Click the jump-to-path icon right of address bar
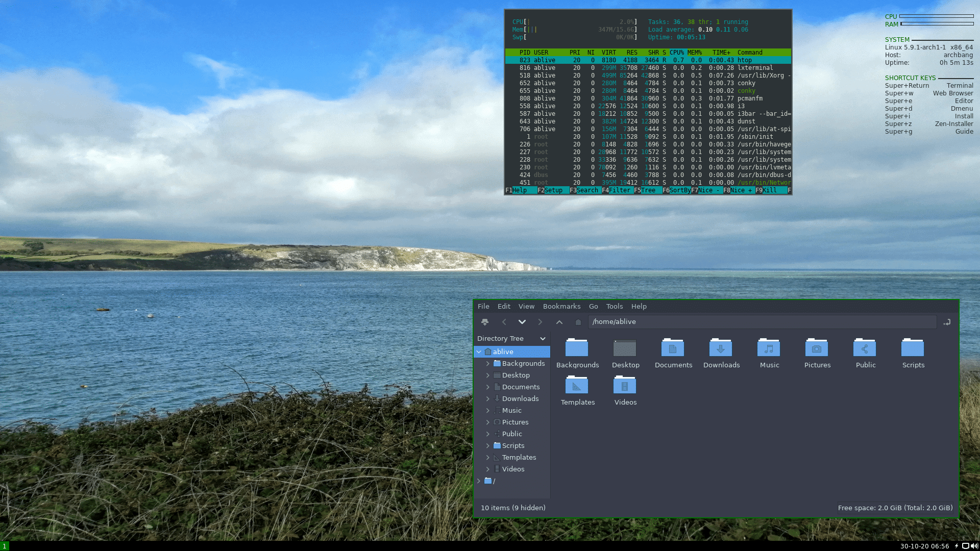Image resolution: width=980 pixels, height=551 pixels. point(947,322)
